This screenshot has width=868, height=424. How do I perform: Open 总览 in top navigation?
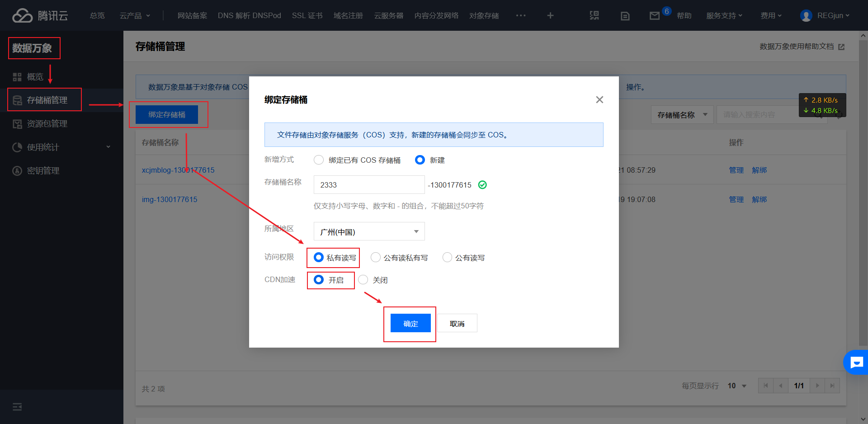tap(97, 16)
